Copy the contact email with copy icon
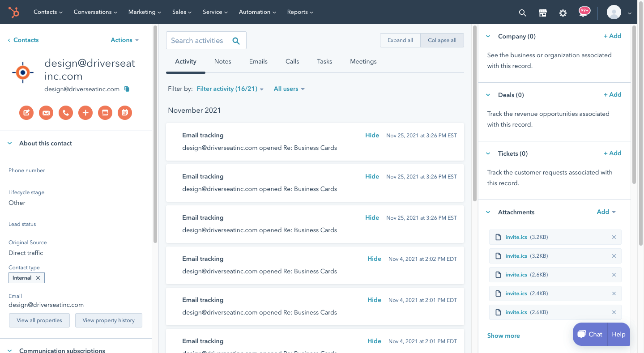Viewport: 644px width, 353px height. 127,89
